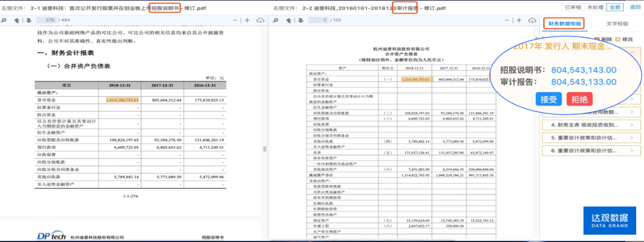Switch to 财务数据校验 tab
The image size is (644, 242).
click(x=565, y=23)
